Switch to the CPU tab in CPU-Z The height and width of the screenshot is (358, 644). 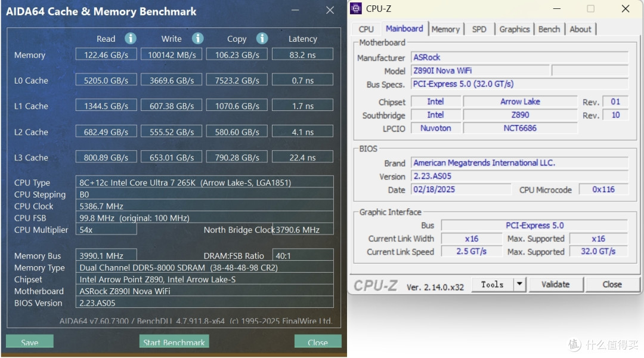click(366, 29)
